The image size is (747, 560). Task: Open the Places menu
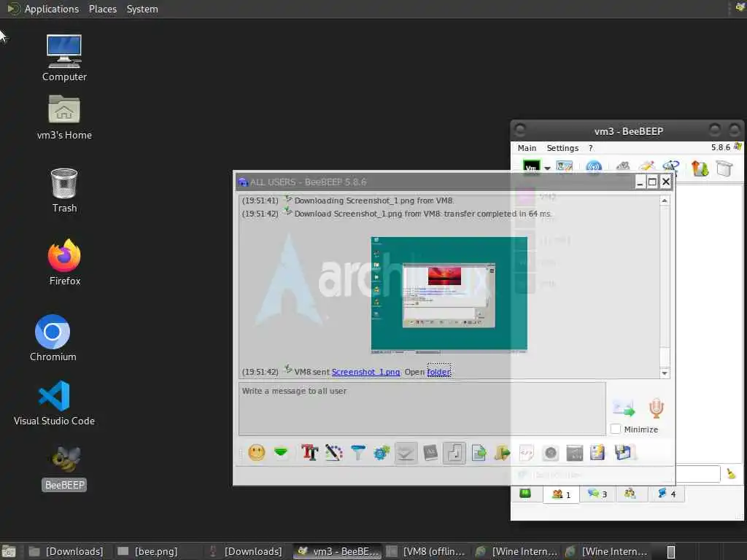click(102, 9)
